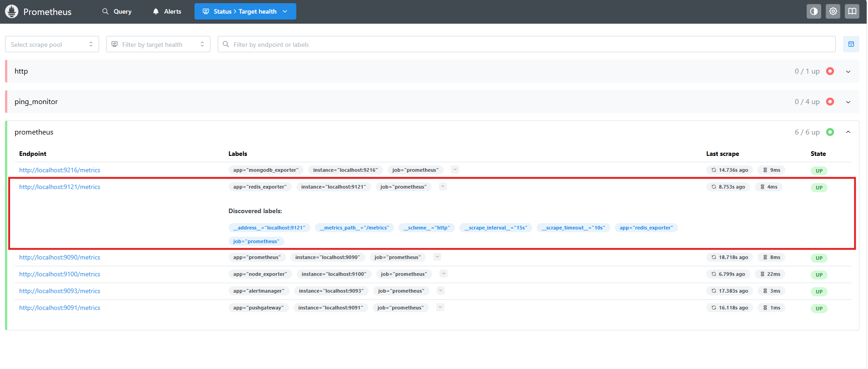Click the app="alertmanager" label badge

click(x=259, y=291)
